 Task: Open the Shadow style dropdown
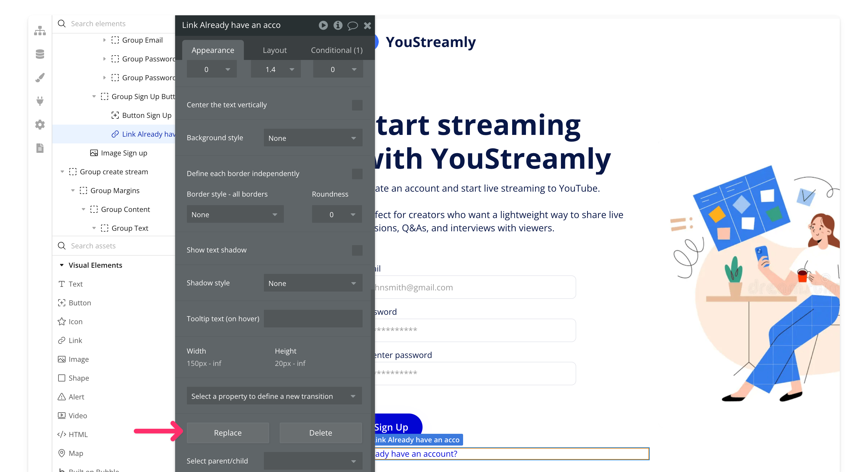313,283
